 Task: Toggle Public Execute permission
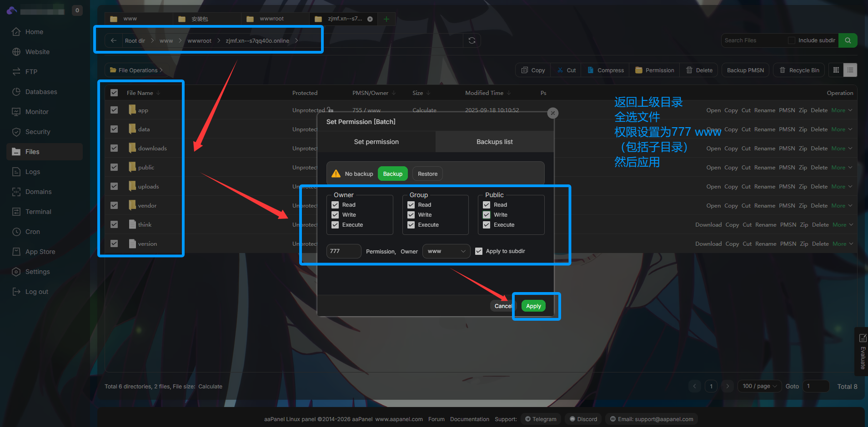pyautogui.click(x=487, y=225)
